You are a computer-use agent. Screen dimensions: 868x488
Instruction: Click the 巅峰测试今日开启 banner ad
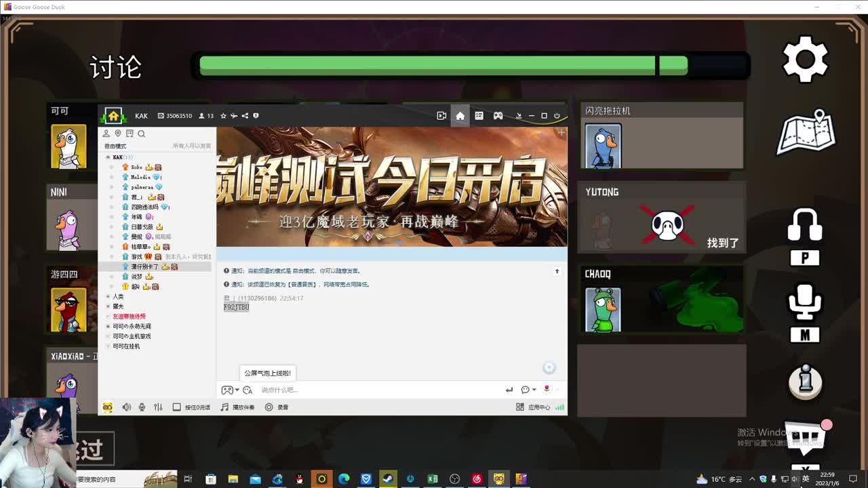(392, 186)
